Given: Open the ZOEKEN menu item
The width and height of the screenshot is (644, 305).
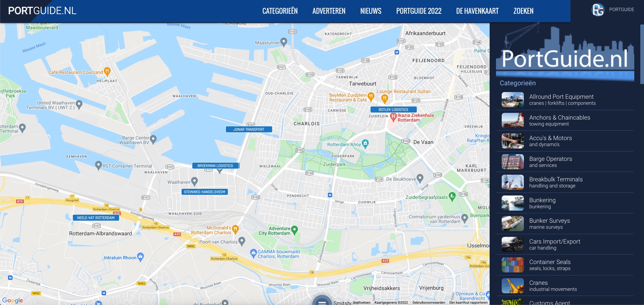Looking at the screenshot, I should [x=524, y=11].
